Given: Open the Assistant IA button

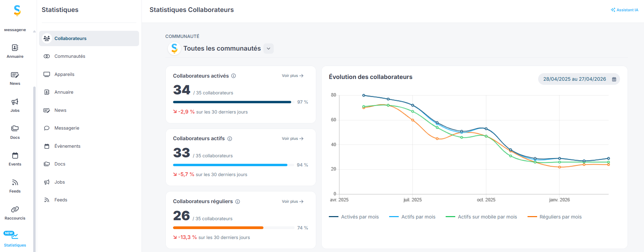Looking at the screenshot, I should pos(624,10).
